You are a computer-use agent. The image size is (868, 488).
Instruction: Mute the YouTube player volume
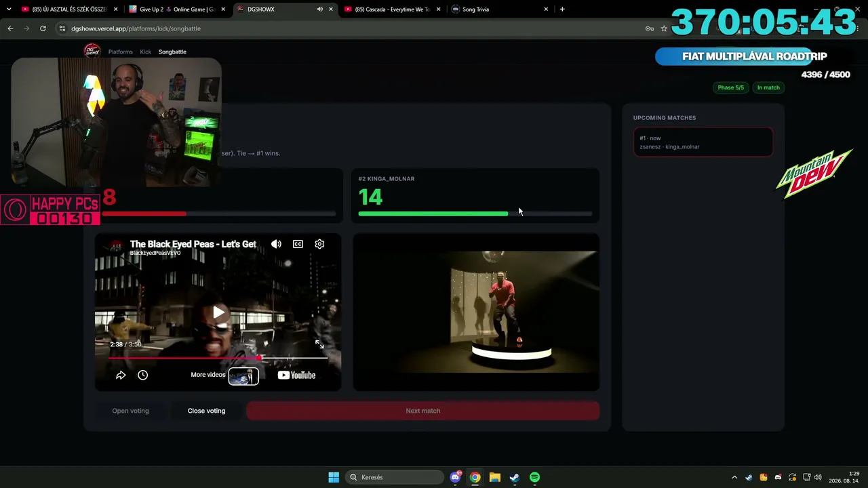(276, 244)
